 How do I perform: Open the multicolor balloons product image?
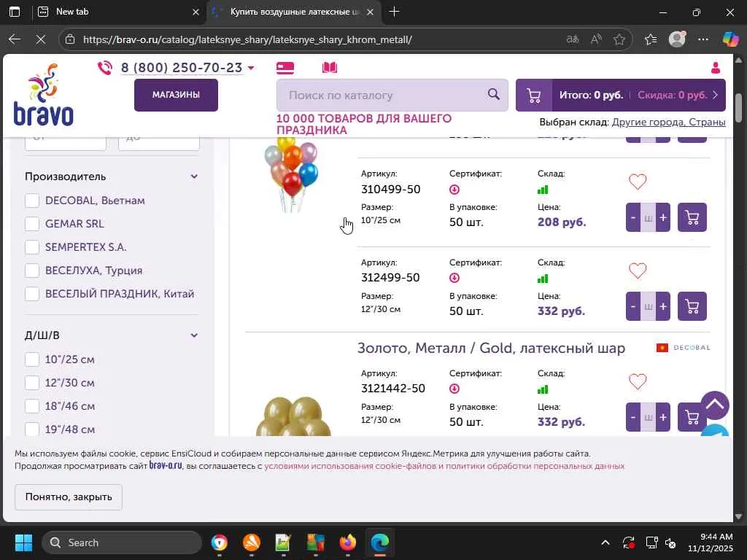[292, 174]
